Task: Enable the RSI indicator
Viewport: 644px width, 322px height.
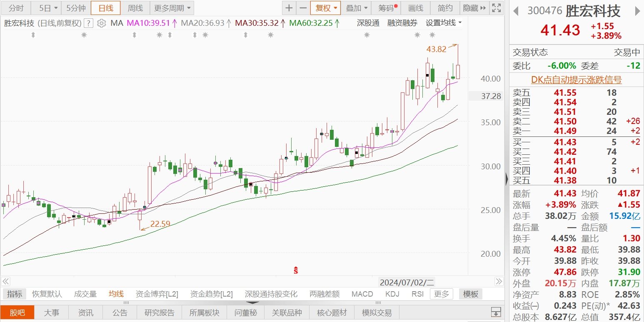Action: click(417, 294)
